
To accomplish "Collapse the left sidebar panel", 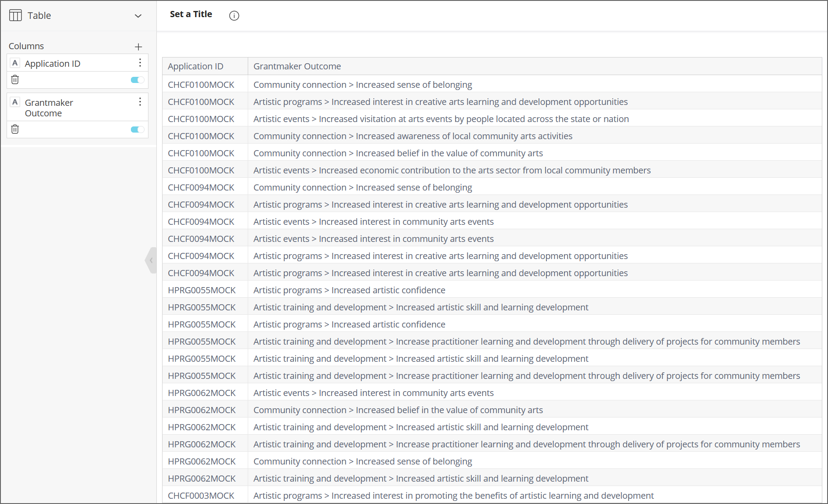I will pos(151,260).
